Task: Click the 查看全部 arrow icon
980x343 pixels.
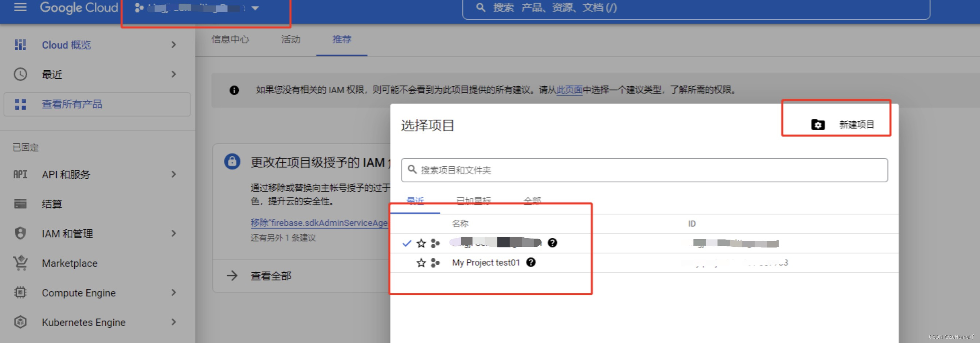Action: click(x=232, y=276)
